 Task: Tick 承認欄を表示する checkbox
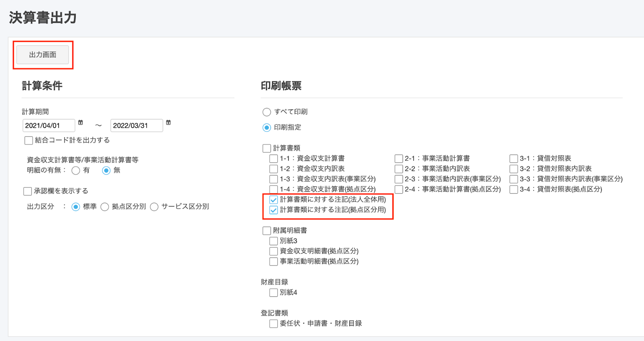28,191
